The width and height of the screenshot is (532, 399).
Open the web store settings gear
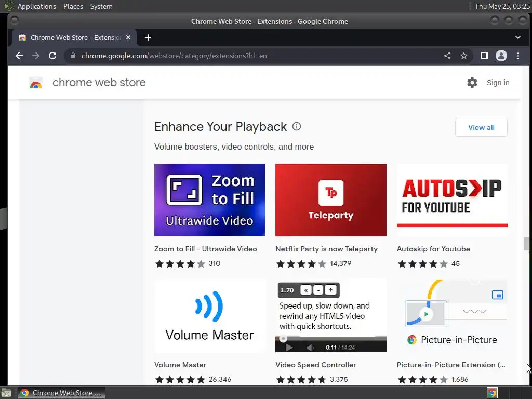click(472, 83)
